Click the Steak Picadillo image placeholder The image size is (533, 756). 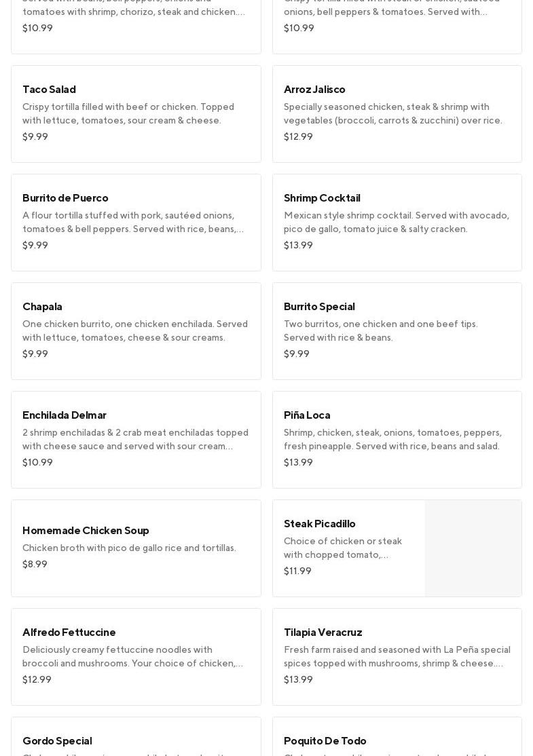pyautogui.click(x=473, y=548)
